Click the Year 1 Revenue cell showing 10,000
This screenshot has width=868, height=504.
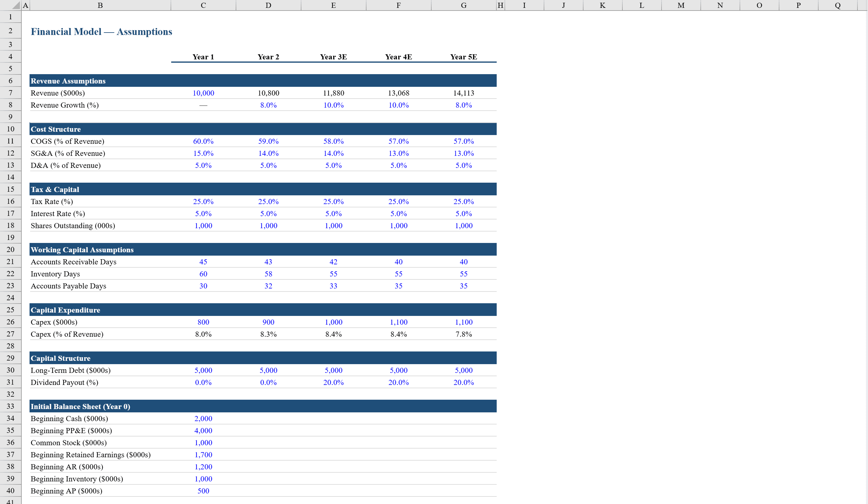click(203, 93)
